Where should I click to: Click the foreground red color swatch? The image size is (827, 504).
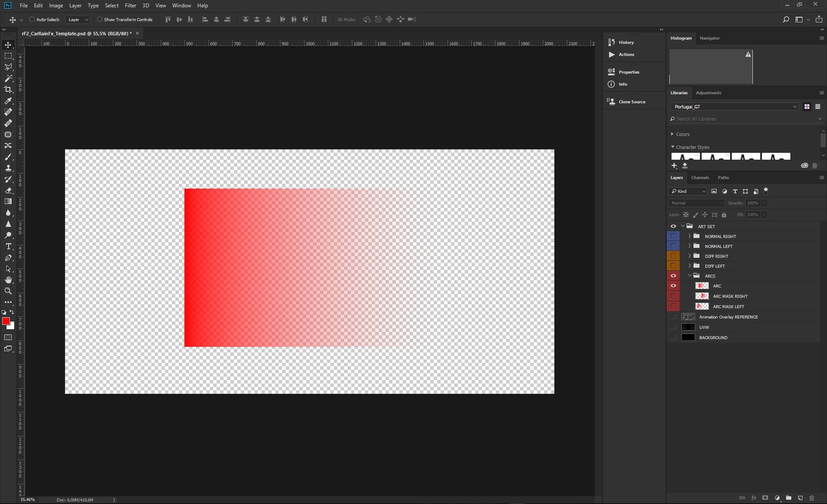coord(6,321)
